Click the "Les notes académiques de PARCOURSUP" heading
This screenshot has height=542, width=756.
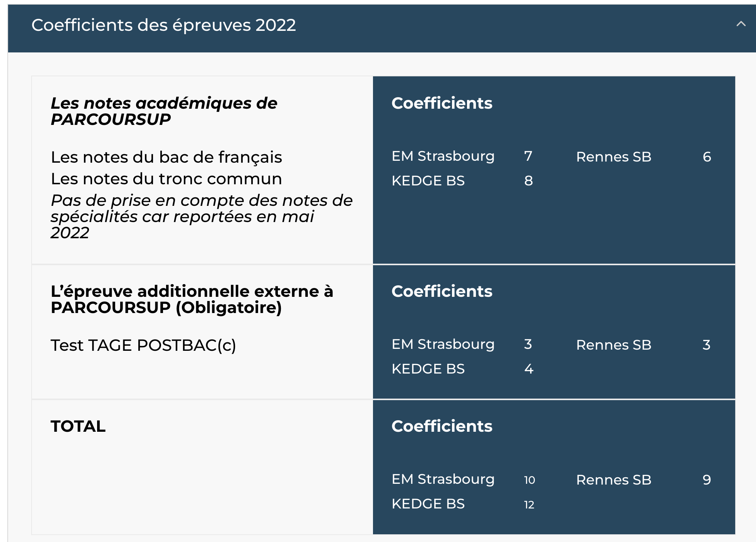point(164,111)
